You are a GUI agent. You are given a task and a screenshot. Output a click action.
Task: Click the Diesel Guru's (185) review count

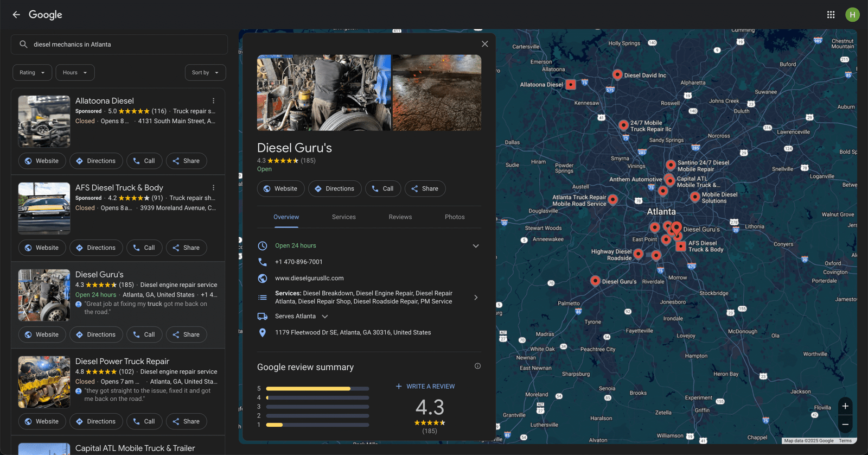[308, 161]
